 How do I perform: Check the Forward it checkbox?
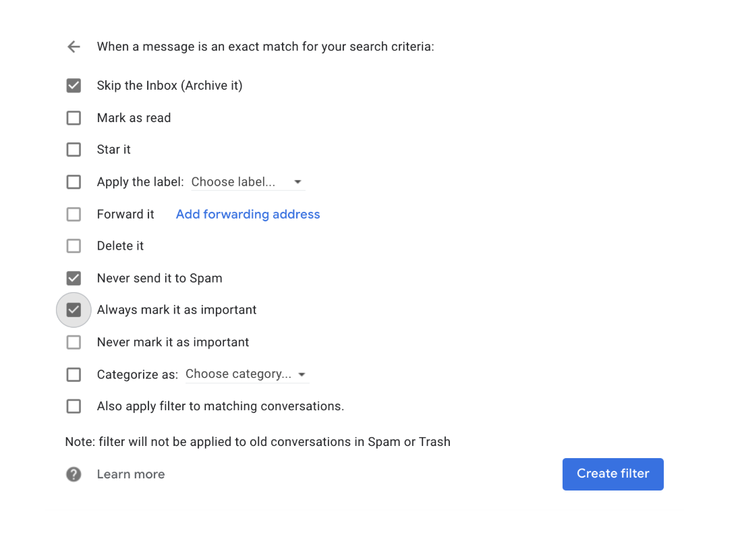[74, 215]
